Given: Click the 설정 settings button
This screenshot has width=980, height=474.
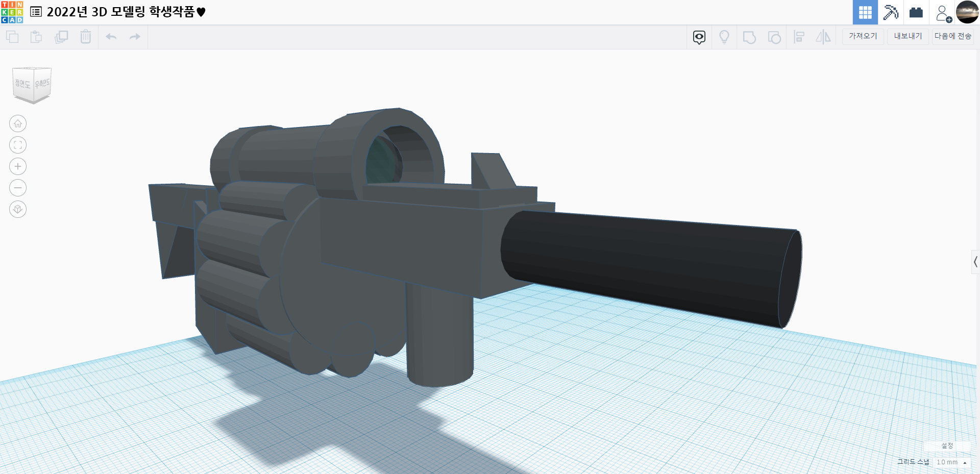Looking at the screenshot, I should (947, 446).
